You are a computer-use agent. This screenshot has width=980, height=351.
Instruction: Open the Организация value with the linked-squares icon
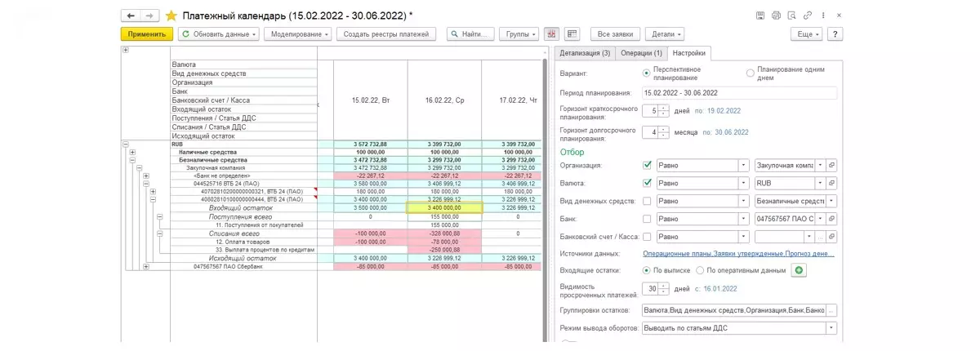click(832, 164)
